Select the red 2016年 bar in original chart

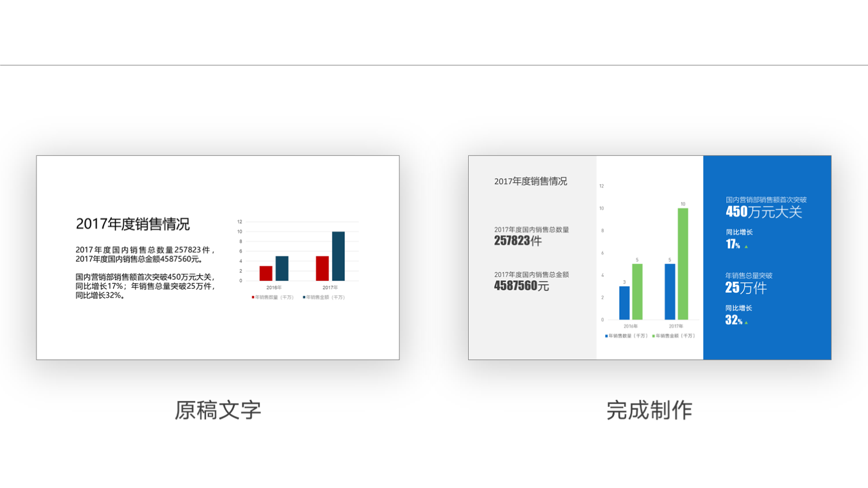[266, 274]
